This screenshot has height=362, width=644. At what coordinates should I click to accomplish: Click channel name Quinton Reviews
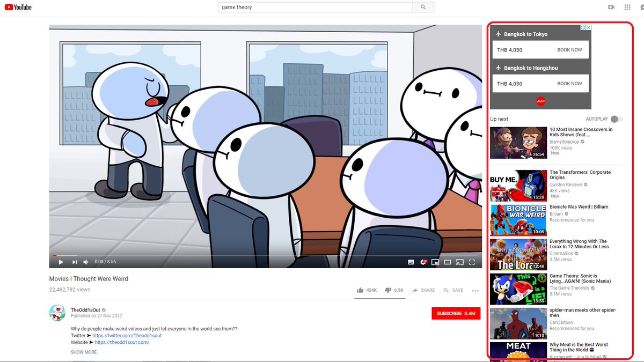(x=566, y=184)
